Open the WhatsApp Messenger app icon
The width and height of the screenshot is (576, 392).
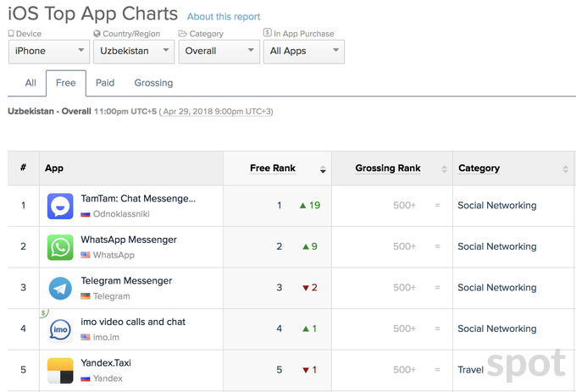(60, 247)
